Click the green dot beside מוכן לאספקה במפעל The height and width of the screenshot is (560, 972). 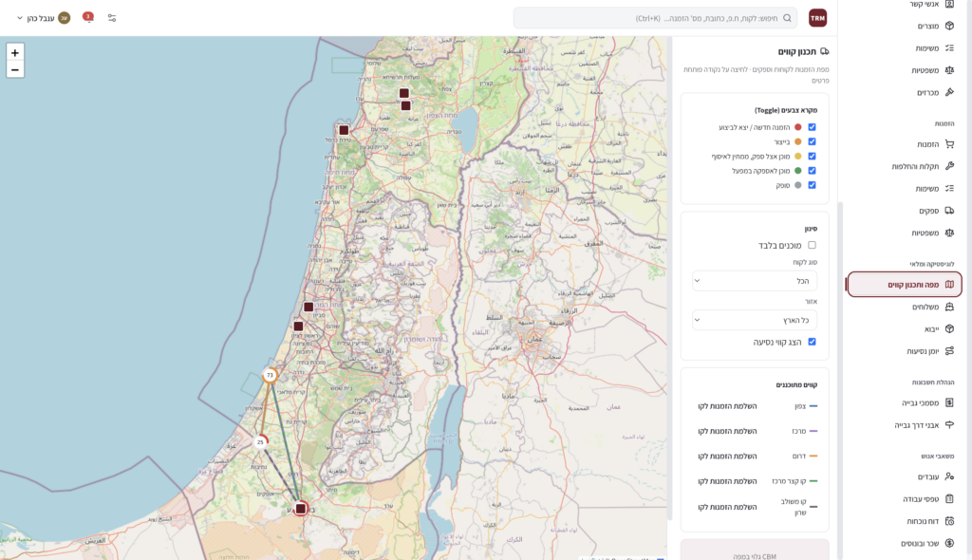tap(797, 171)
